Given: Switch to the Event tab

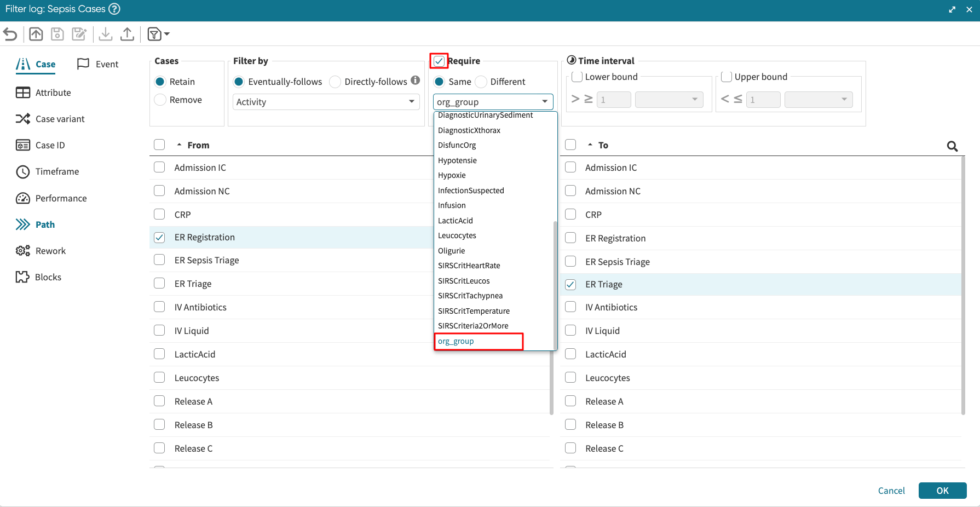Looking at the screenshot, I should 98,64.
